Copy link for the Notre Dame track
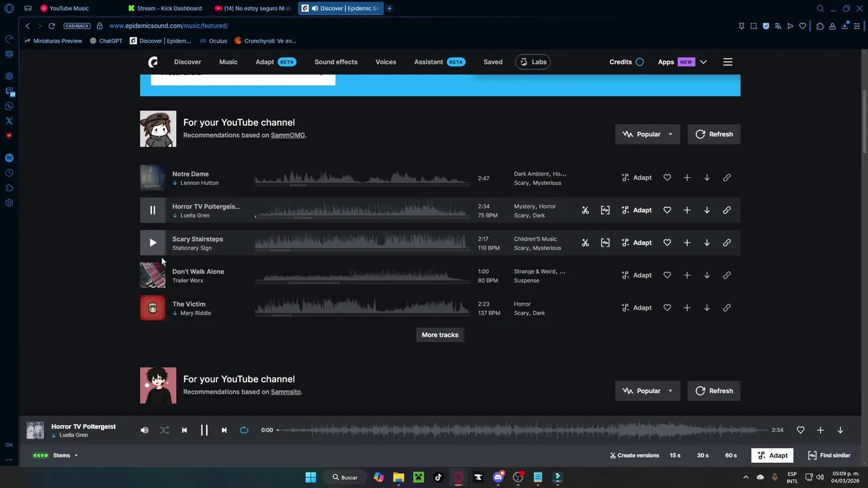The height and width of the screenshot is (488, 868). tap(727, 178)
